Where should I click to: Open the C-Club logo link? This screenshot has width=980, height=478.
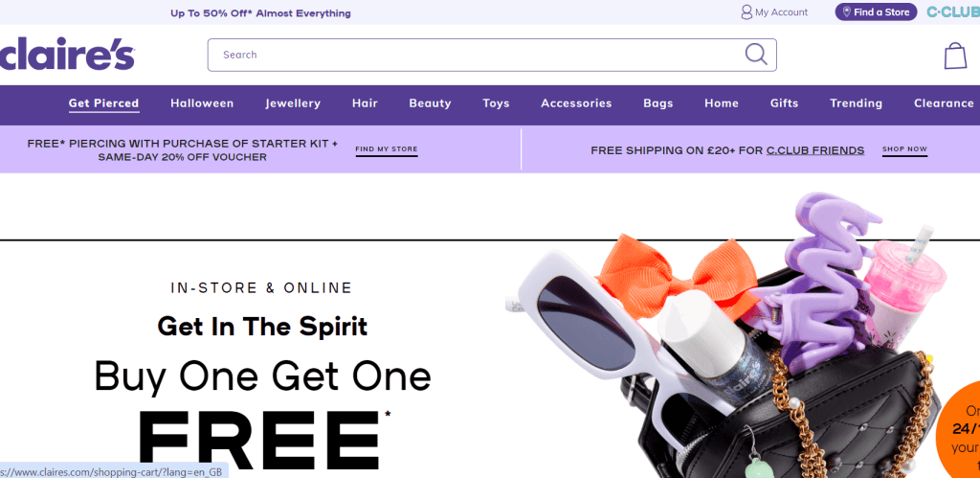pos(953,11)
